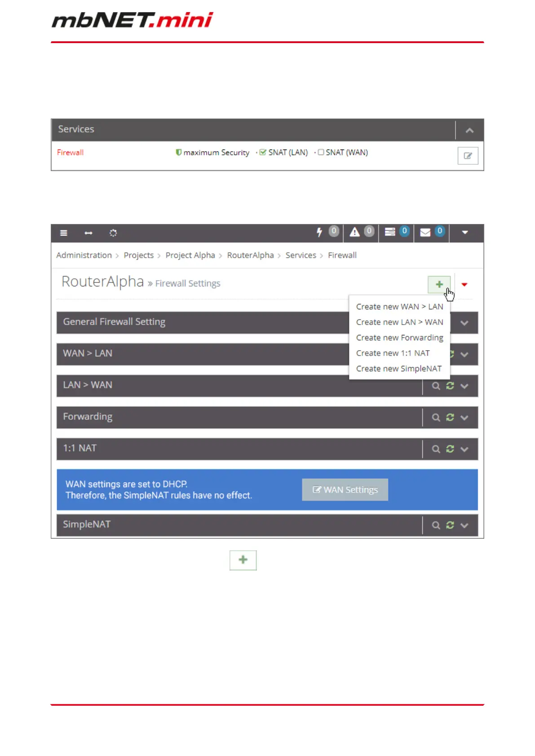The width and height of the screenshot is (535, 756).
Task: Go to Projects breadcrumb
Action: click(139, 255)
